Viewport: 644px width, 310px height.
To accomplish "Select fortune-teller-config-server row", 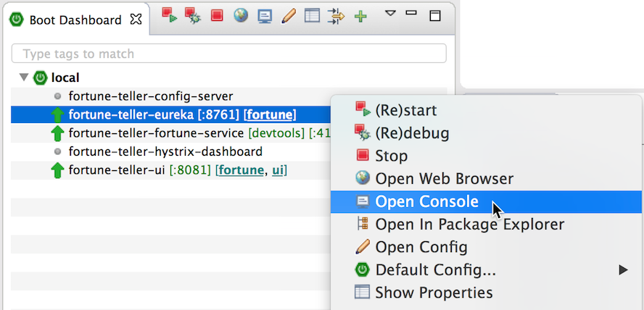I will [171, 96].
